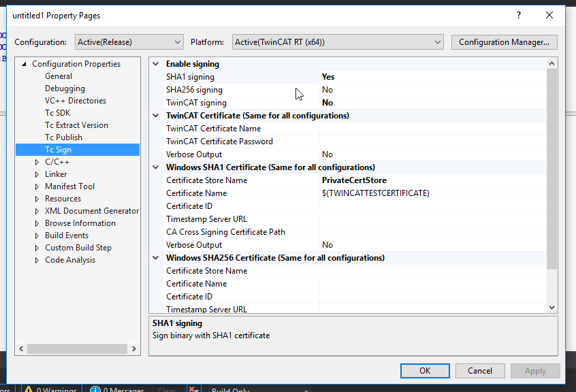
Task: Click the OK button
Action: [425, 371]
